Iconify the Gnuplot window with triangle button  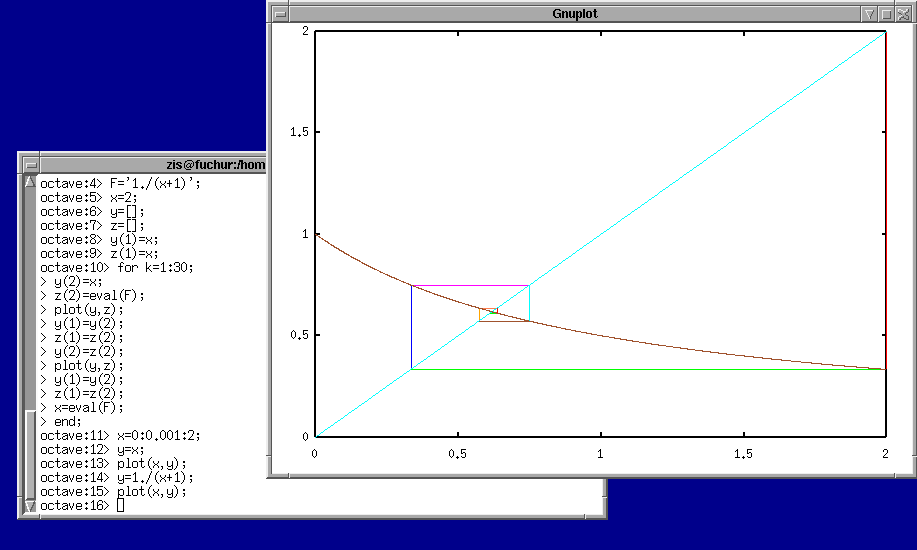(869, 14)
